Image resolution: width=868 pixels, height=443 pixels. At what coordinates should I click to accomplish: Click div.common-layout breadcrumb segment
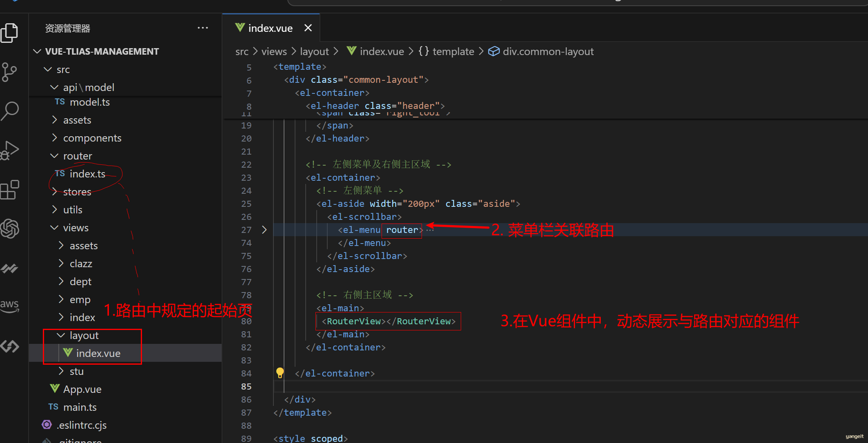click(548, 51)
